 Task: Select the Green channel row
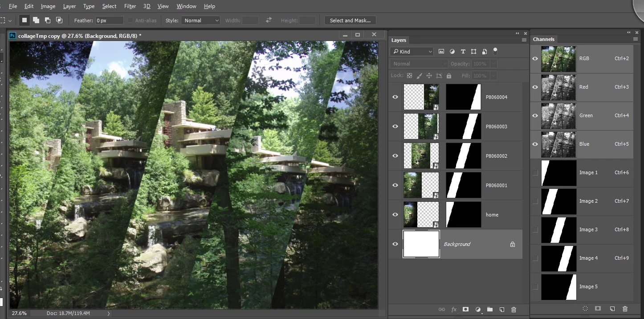pos(582,115)
